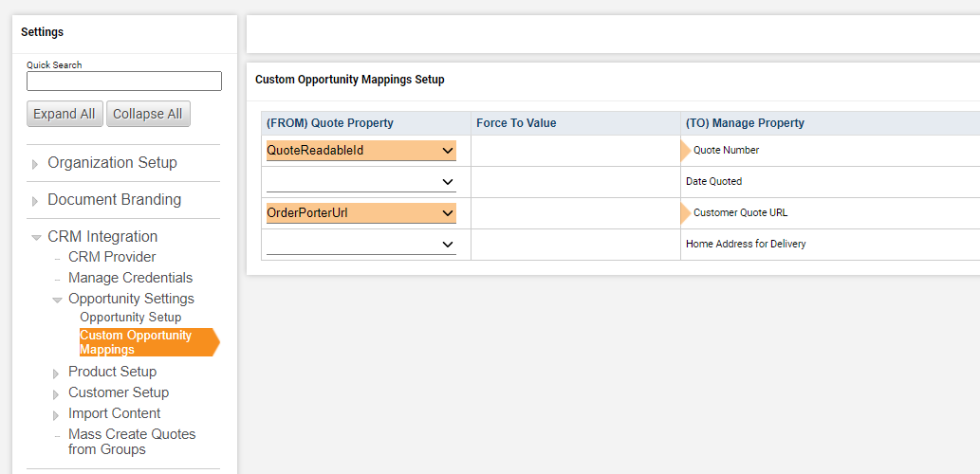Click Force To Value cell for Quote Number
The width and height of the screenshot is (980, 474).
(575, 151)
